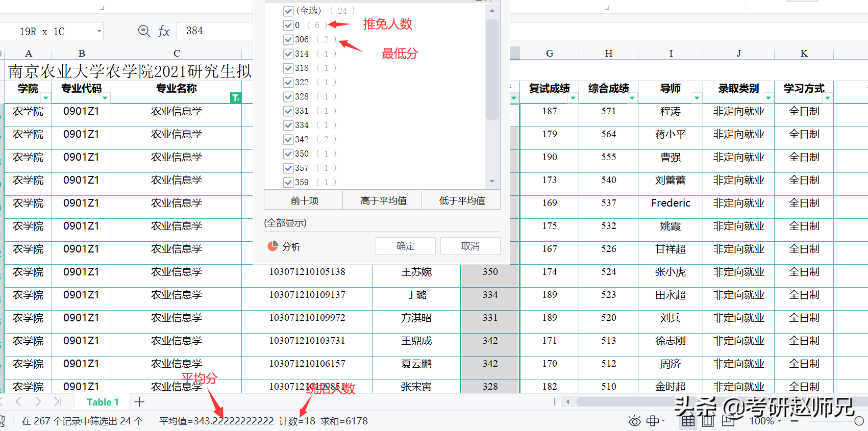
Task: Open the 综合成绩 column filter dropdown
Action: click(632, 98)
